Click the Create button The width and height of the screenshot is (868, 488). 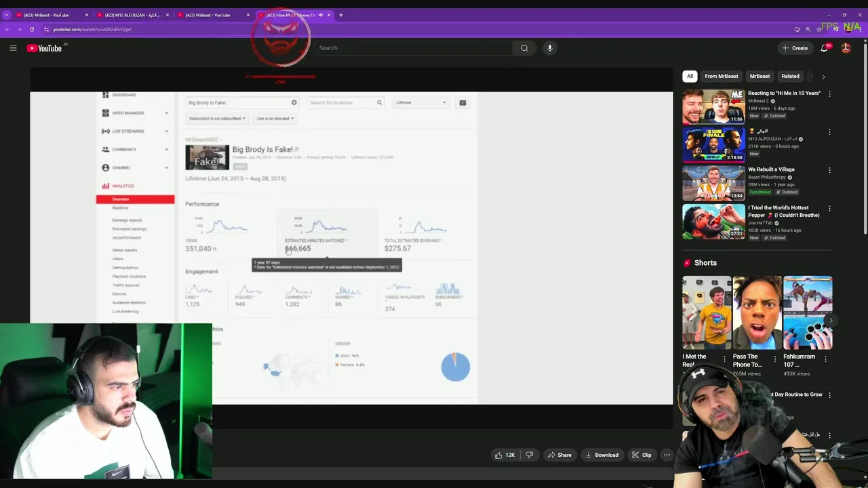(x=795, y=48)
